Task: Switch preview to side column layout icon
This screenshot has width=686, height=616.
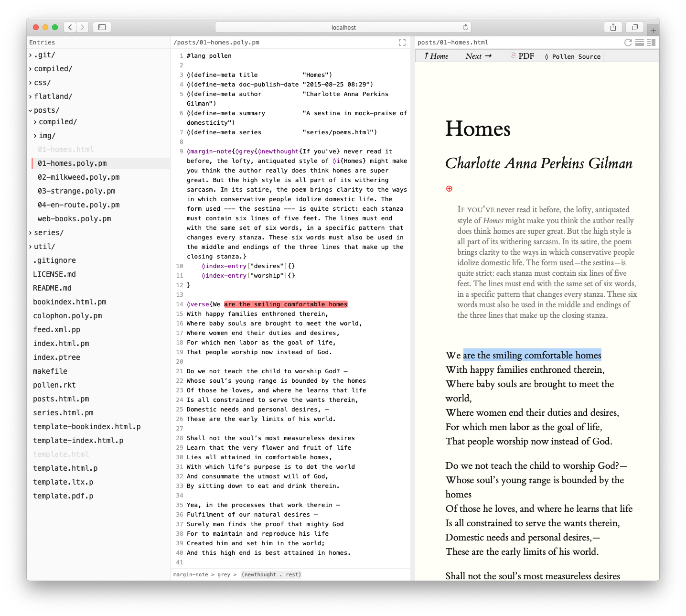Action: click(651, 43)
